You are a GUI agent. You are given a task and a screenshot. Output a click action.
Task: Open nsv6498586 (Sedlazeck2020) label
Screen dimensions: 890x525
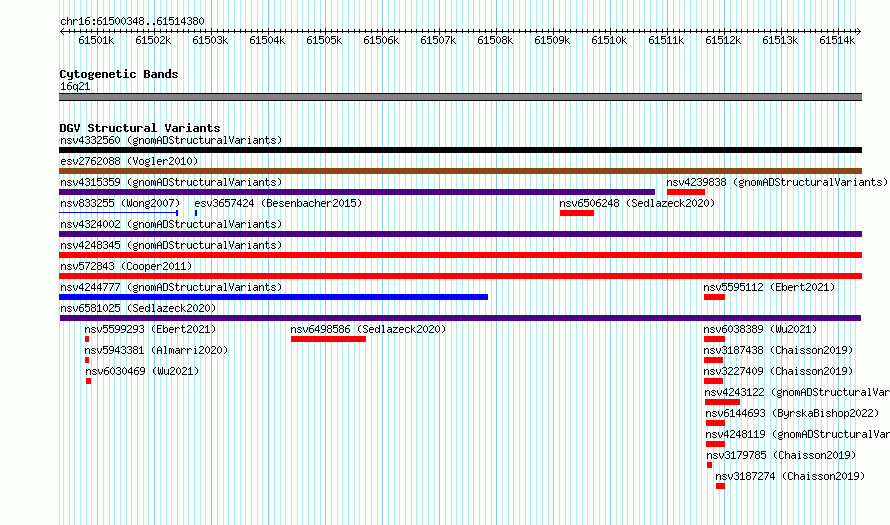pyautogui.click(x=368, y=329)
